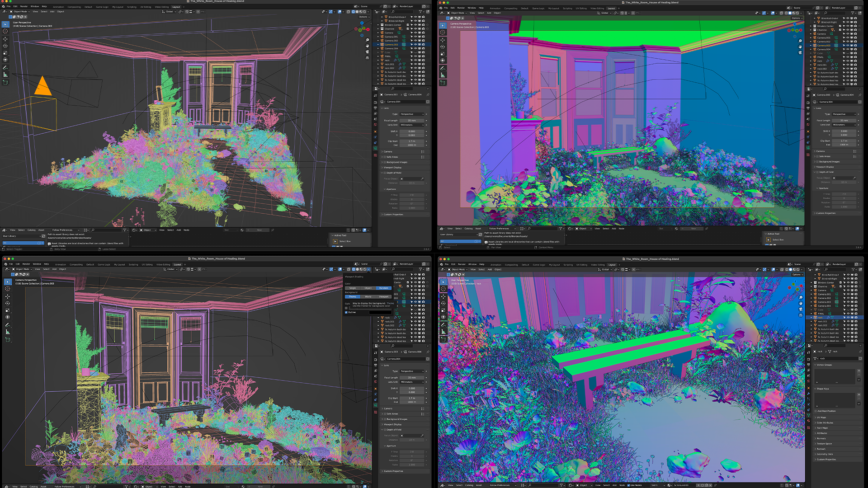
Task: Select the Rotate tool in top-left window
Action: 5,46
